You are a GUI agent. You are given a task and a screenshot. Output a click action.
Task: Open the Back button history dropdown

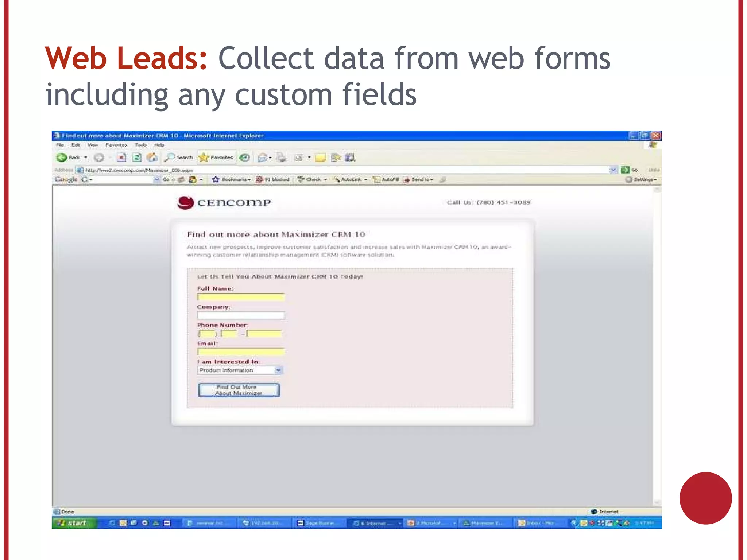[86, 157]
